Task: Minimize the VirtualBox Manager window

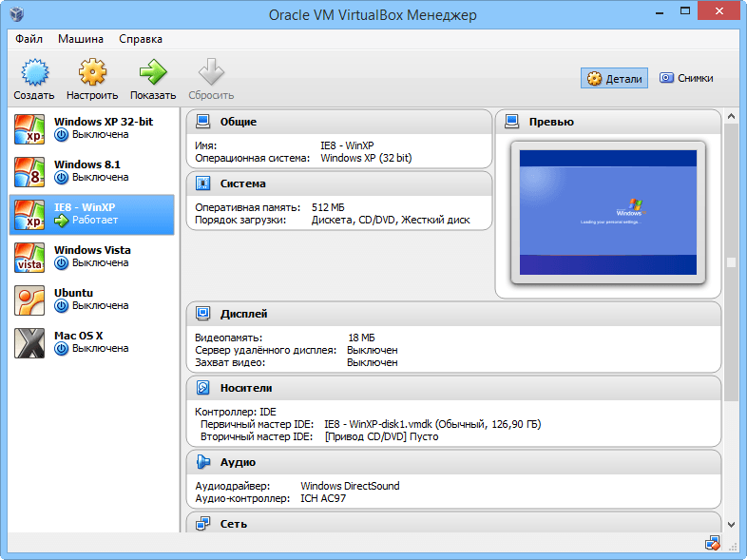Action: pos(660,12)
